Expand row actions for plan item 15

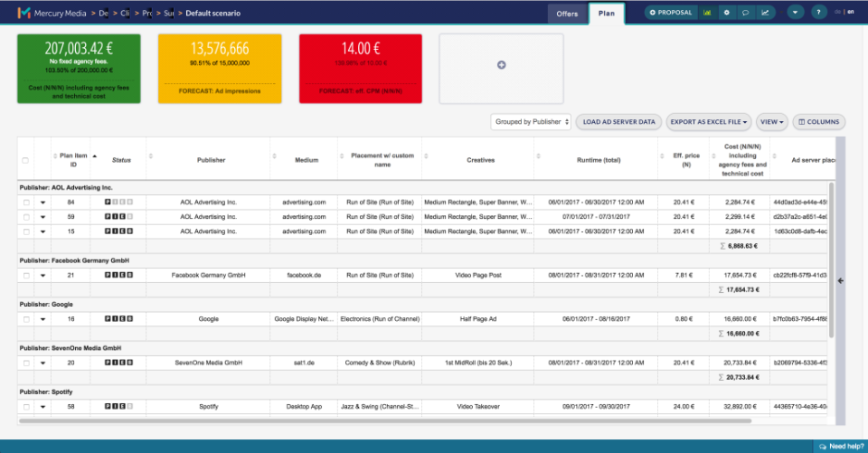(x=42, y=231)
